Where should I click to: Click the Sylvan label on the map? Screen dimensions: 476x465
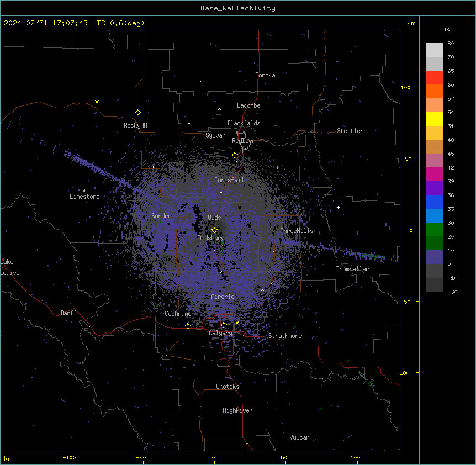[215, 135]
